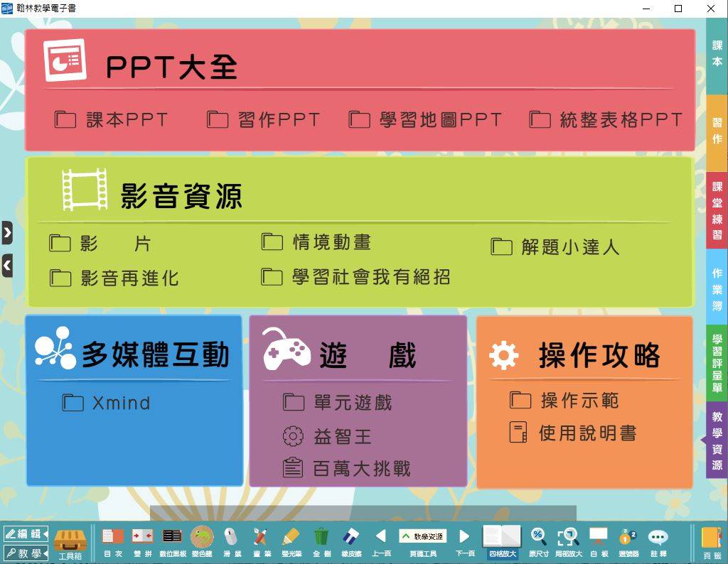This screenshot has width=728, height=564.
Task: Open the Xmind folder
Action: pos(107,403)
